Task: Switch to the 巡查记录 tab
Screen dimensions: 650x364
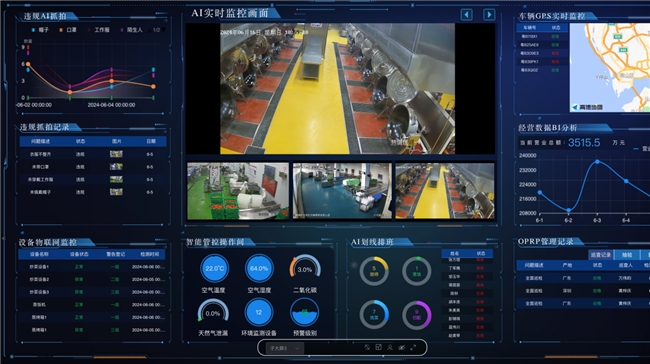Action: [600, 255]
